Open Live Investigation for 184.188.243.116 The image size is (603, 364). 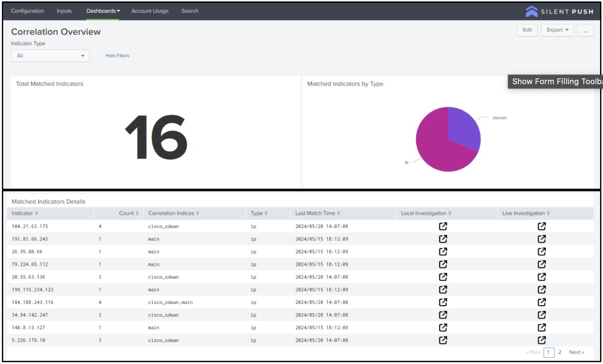click(541, 302)
